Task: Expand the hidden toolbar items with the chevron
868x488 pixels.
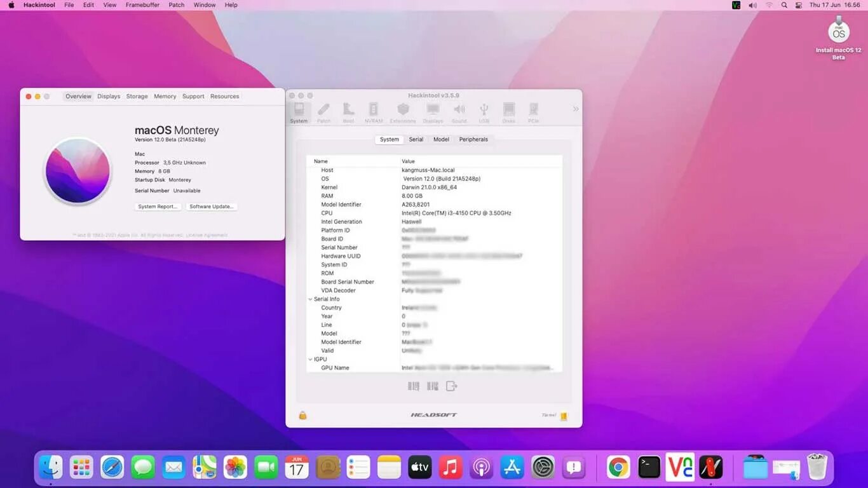Action: click(576, 109)
